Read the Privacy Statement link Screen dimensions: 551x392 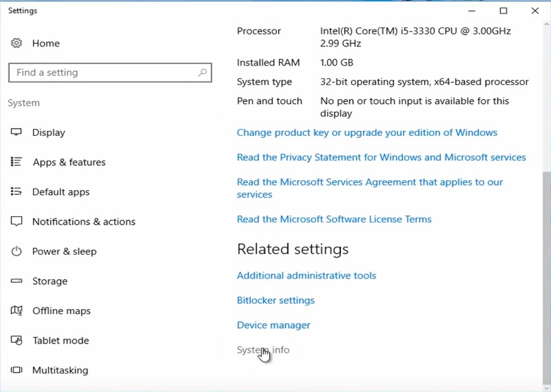click(x=381, y=157)
